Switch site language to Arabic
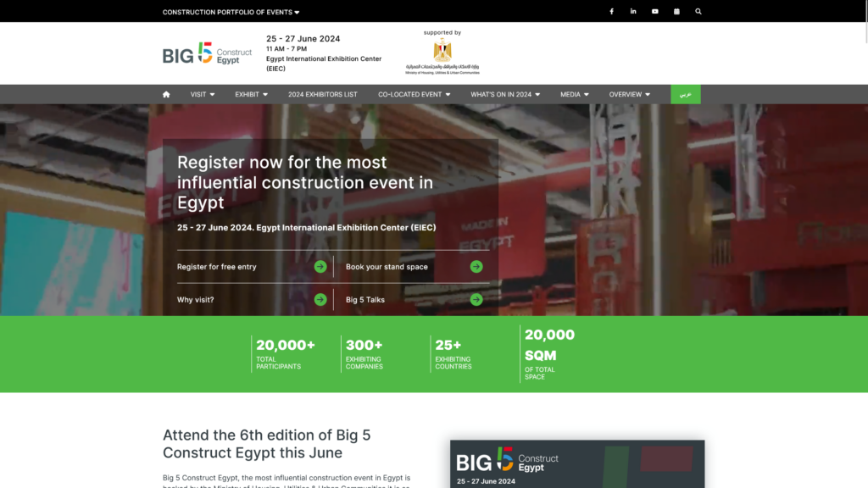This screenshot has width=868, height=488. 685,95
